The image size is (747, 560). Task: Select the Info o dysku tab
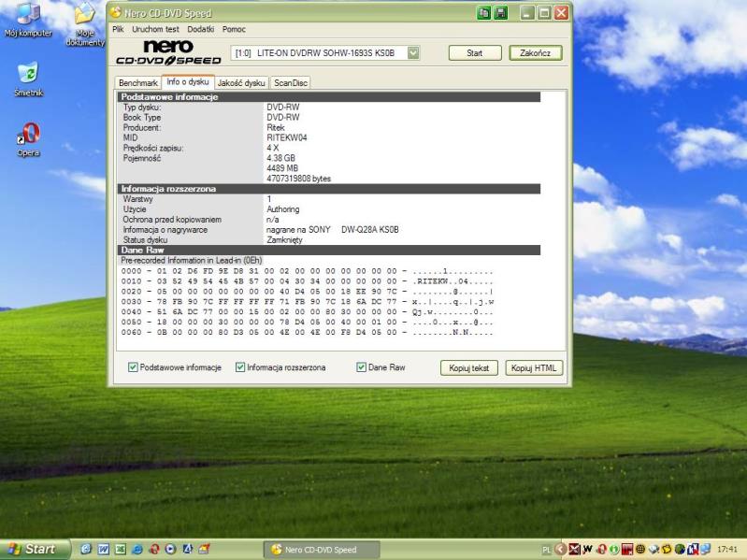[x=188, y=82]
